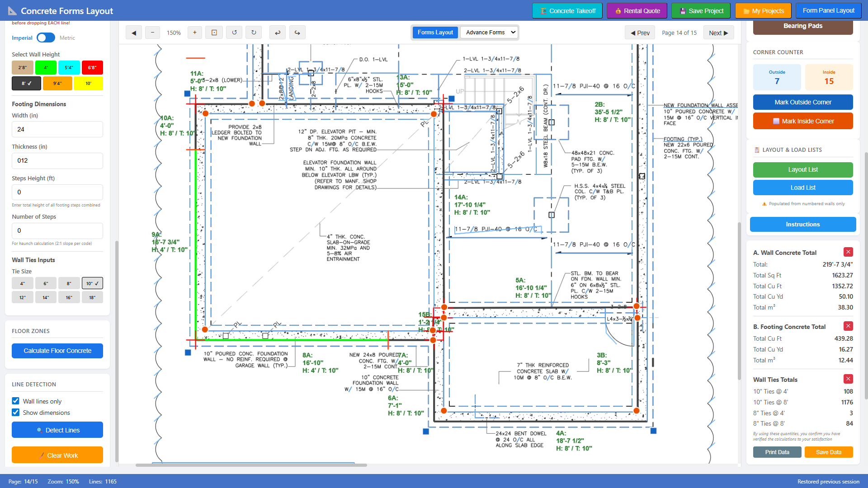
Task: Choose the 8" tie size
Action: coord(69,283)
